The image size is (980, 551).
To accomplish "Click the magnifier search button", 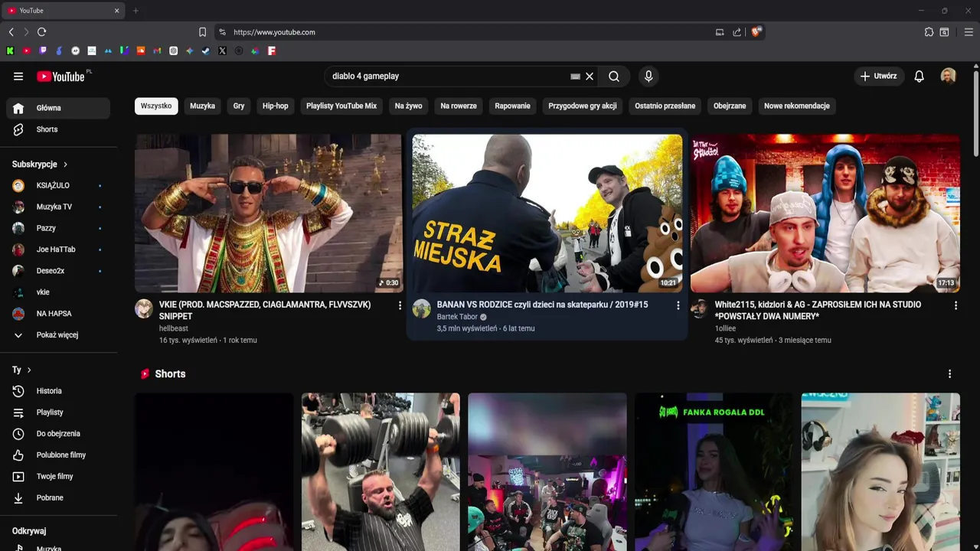I will pyautogui.click(x=614, y=77).
